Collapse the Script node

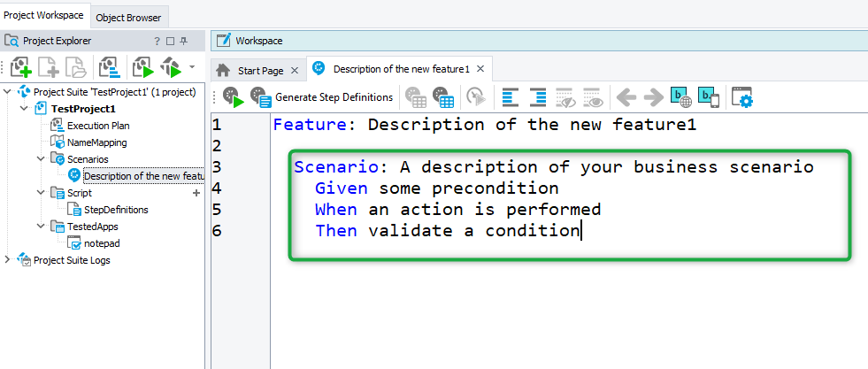coord(41,193)
